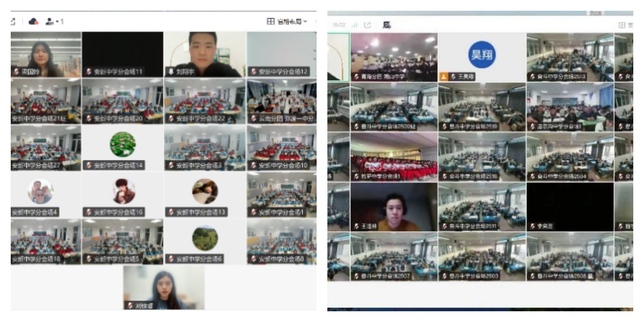The width and height of the screenshot is (644, 322).
Task: Click the circular 昊翔 avatar
Action: (482, 54)
